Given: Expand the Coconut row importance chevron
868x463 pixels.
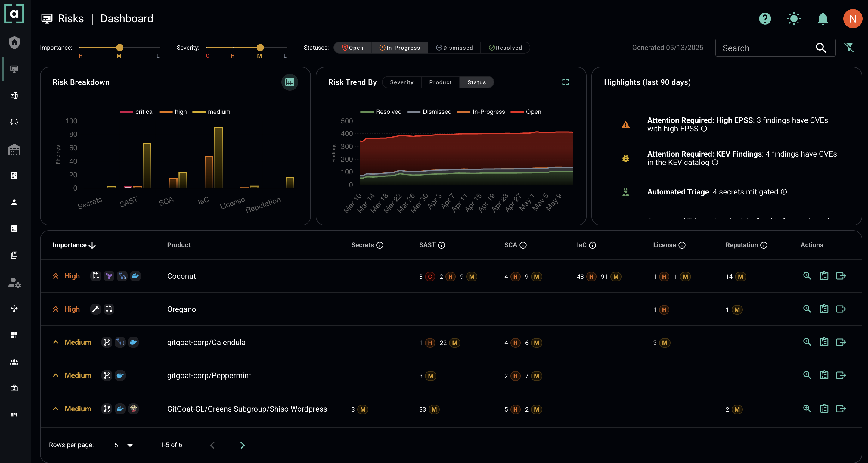Looking at the screenshot, I should point(56,276).
